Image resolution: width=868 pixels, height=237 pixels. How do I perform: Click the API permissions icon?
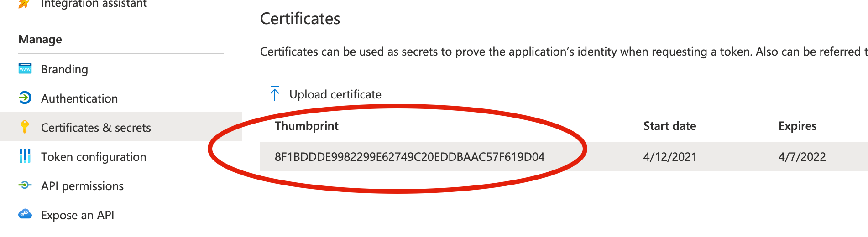[x=25, y=185]
